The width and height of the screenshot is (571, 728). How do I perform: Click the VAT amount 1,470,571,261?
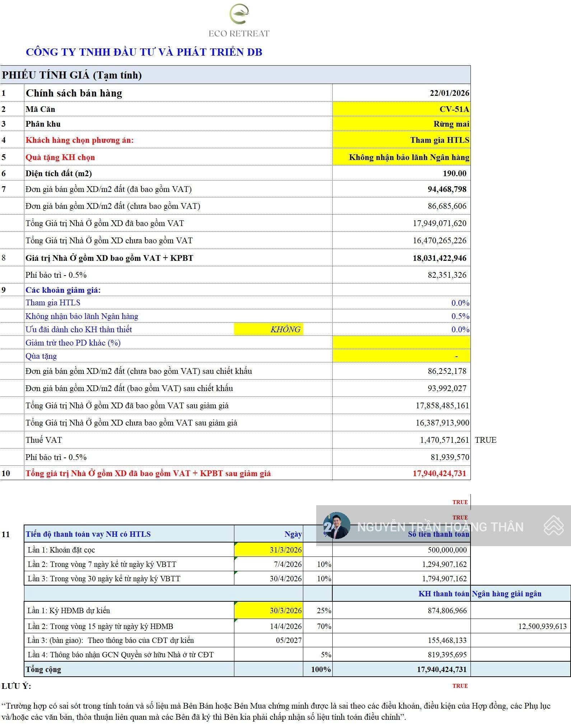coord(444,440)
